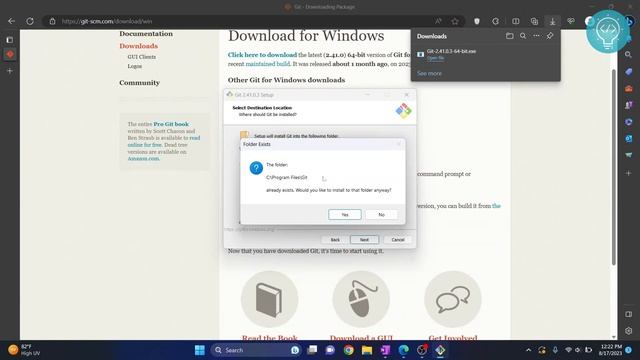Open Task View from the taskbar
This screenshot has width=640, height=360.
coord(312,350)
